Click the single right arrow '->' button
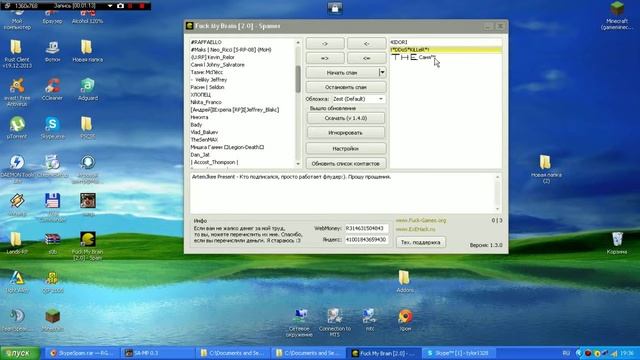 (325, 43)
